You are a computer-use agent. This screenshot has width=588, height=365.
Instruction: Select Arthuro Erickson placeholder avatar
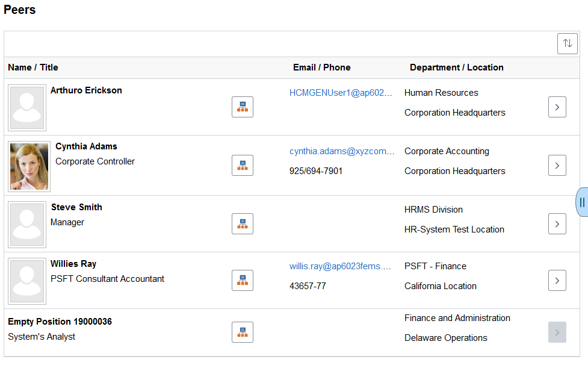pyautogui.click(x=27, y=108)
